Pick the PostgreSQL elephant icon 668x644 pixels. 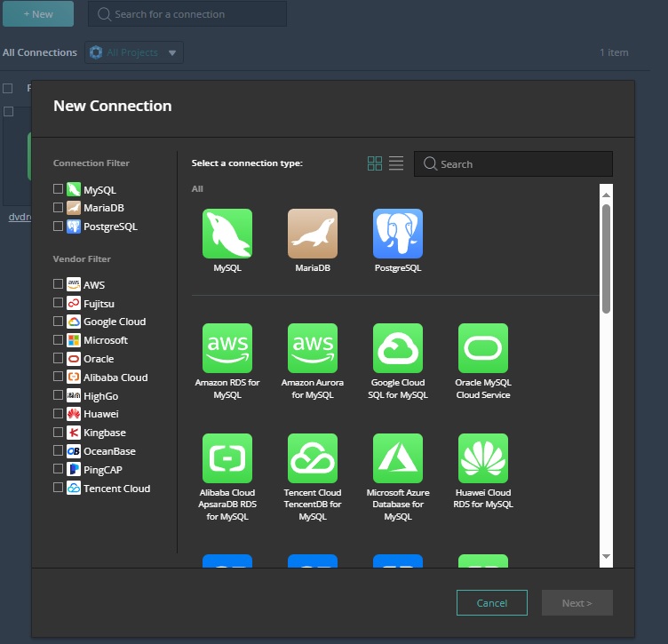(398, 234)
